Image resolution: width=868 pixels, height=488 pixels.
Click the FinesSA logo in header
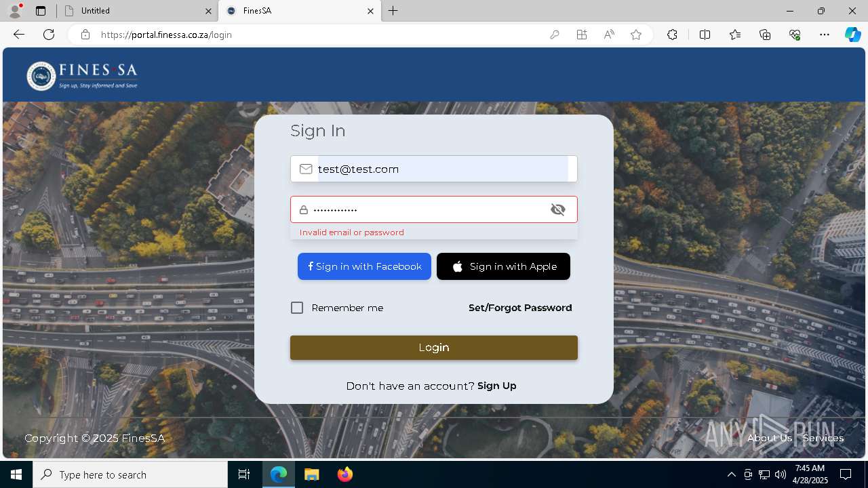(x=82, y=76)
